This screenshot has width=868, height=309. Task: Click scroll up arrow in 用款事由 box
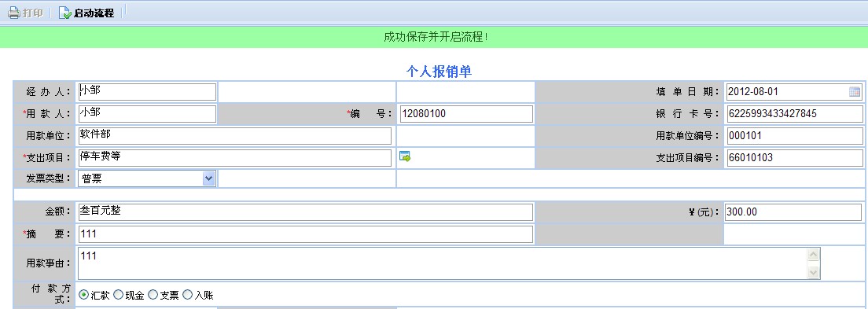point(813,255)
